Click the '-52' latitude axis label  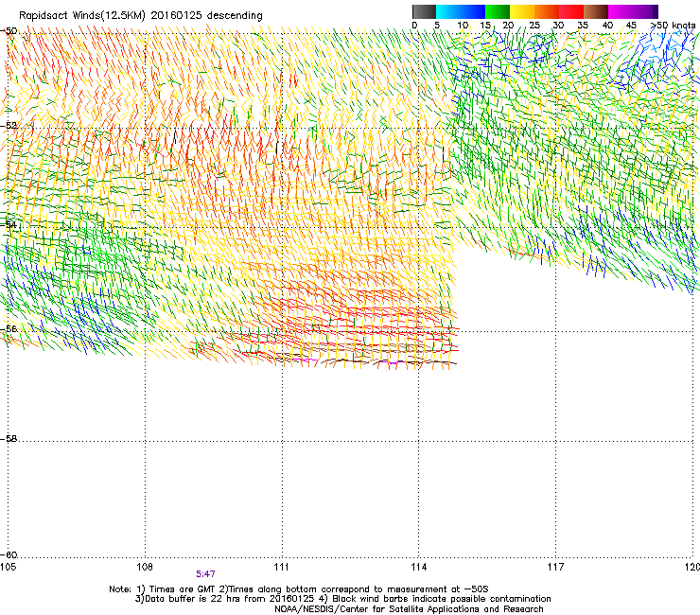click(x=9, y=126)
